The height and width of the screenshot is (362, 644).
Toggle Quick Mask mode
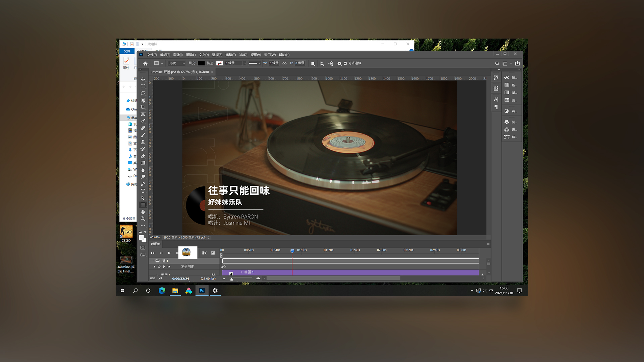(143, 248)
